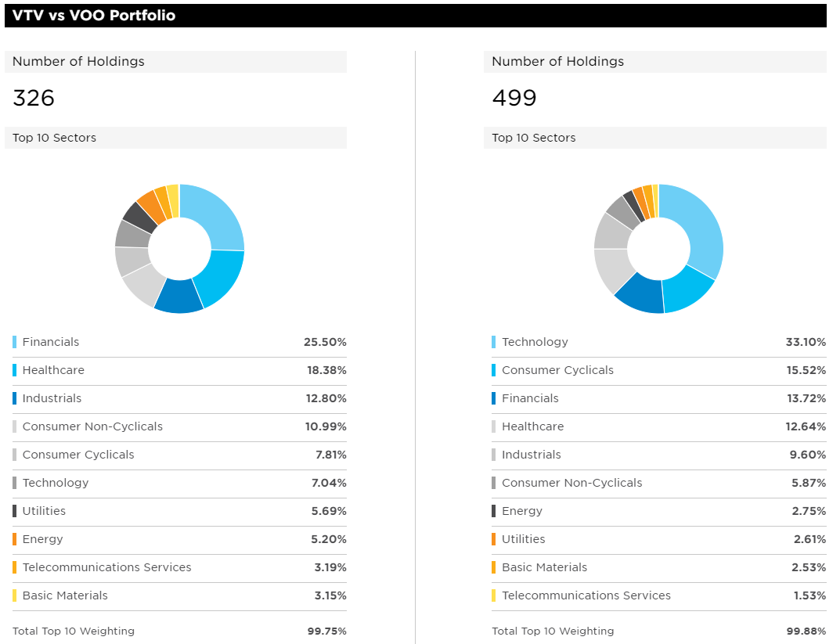Viewport: 840px width, 644px height.
Task: Click the VOO donut chart's dark blue Financials slice
Action: [641, 294]
